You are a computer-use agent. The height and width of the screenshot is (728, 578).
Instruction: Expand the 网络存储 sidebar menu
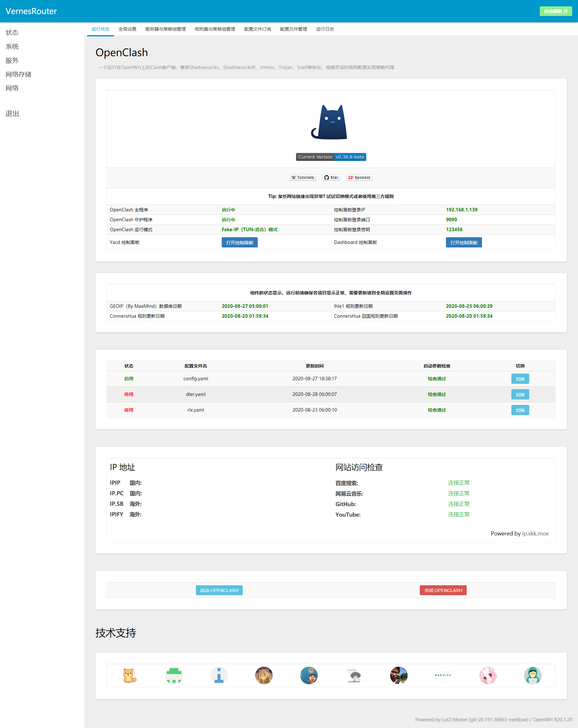click(x=19, y=75)
